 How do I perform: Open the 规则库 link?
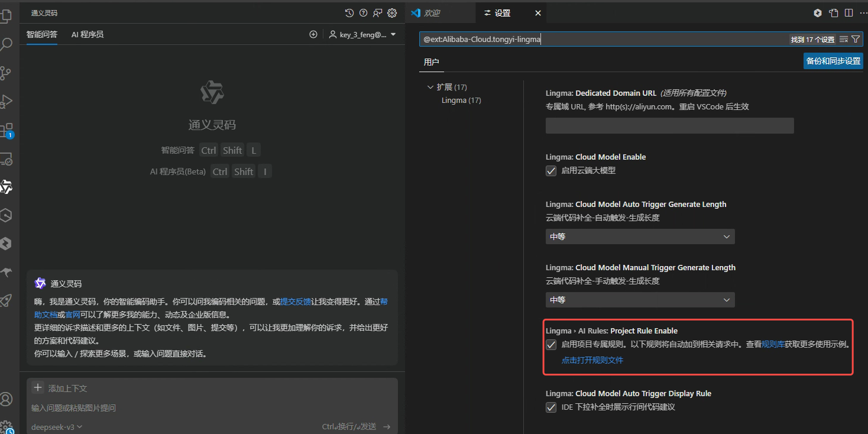coord(773,344)
